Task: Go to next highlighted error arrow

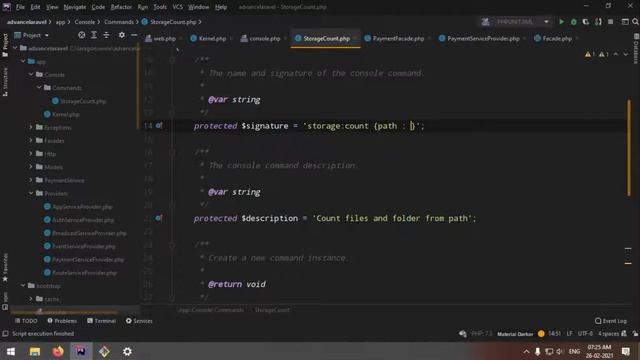Action: click(x=625, y=54)
